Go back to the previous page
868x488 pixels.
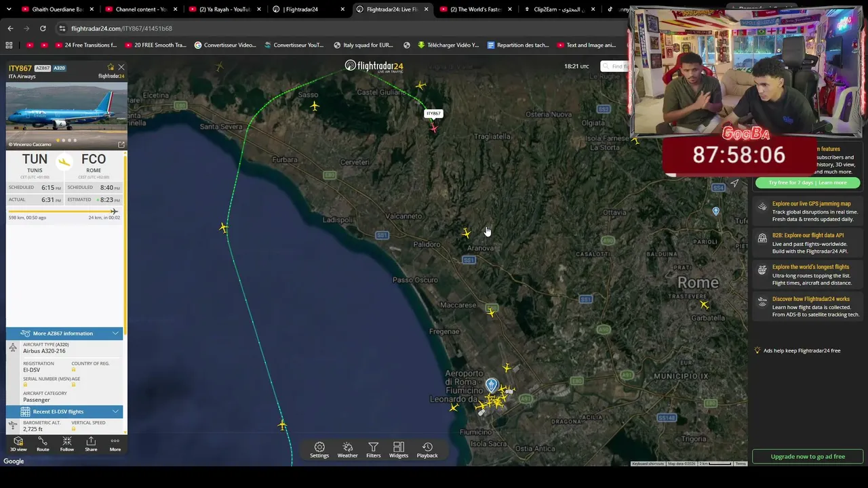10,28
